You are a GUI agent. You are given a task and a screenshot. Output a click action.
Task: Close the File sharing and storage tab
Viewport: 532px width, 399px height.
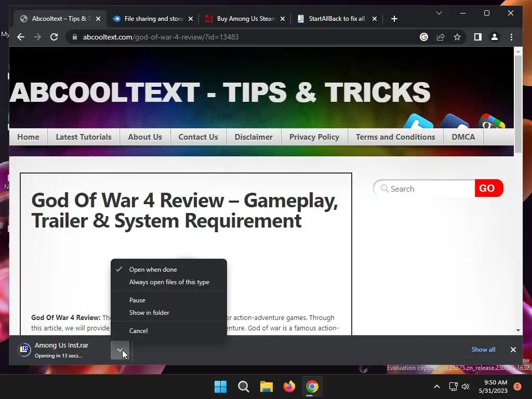[x=191, y=19]
